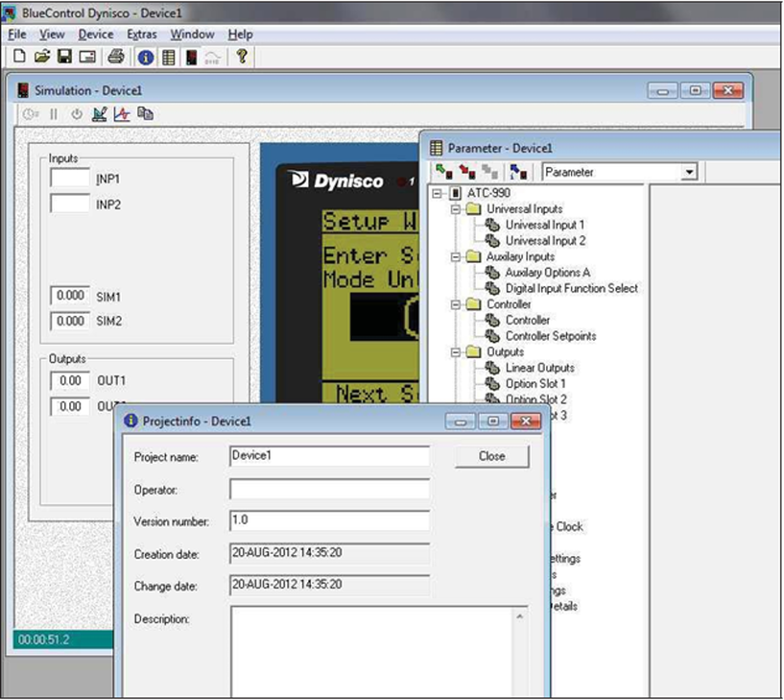
Task: Click the SIM1 value field
Action: point(69,295)
